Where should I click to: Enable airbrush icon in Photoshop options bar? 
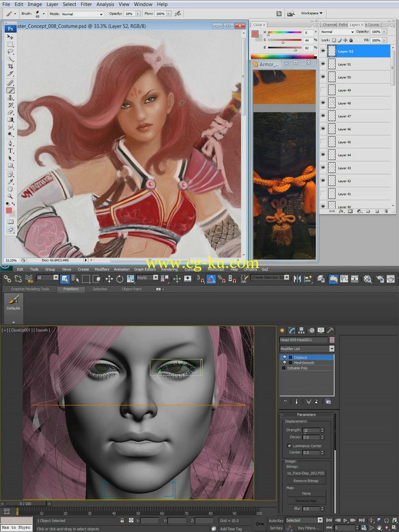tap(178, 13)
